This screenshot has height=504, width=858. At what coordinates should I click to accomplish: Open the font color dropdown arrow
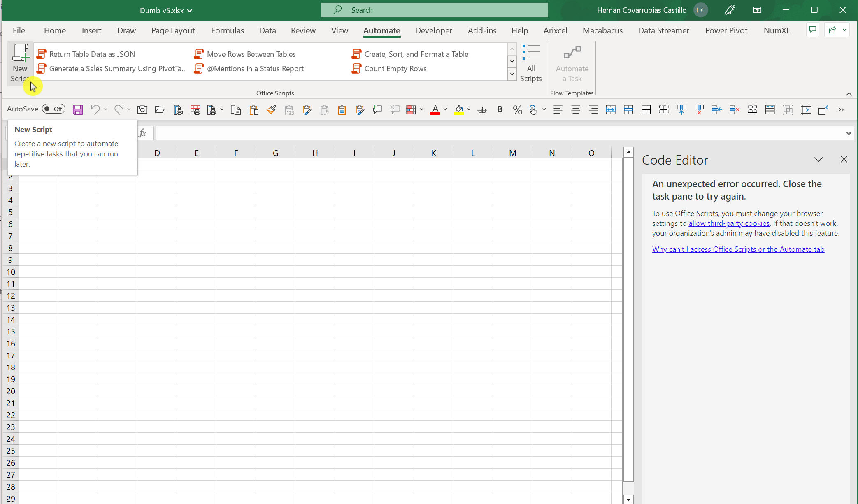(445, 109)
